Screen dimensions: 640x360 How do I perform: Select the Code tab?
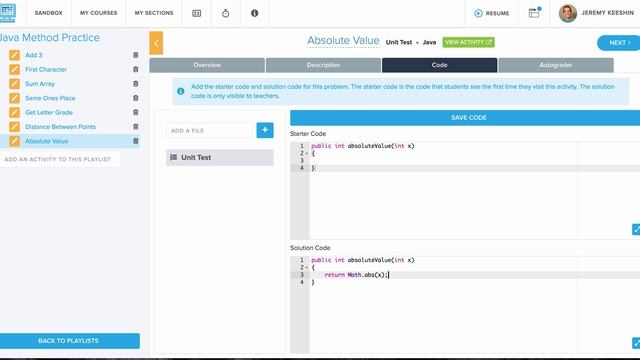(440, 65)
